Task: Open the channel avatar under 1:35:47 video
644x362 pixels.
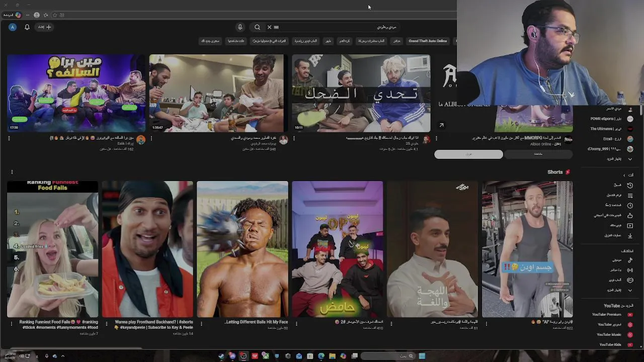Action: (x=283, y=140)
